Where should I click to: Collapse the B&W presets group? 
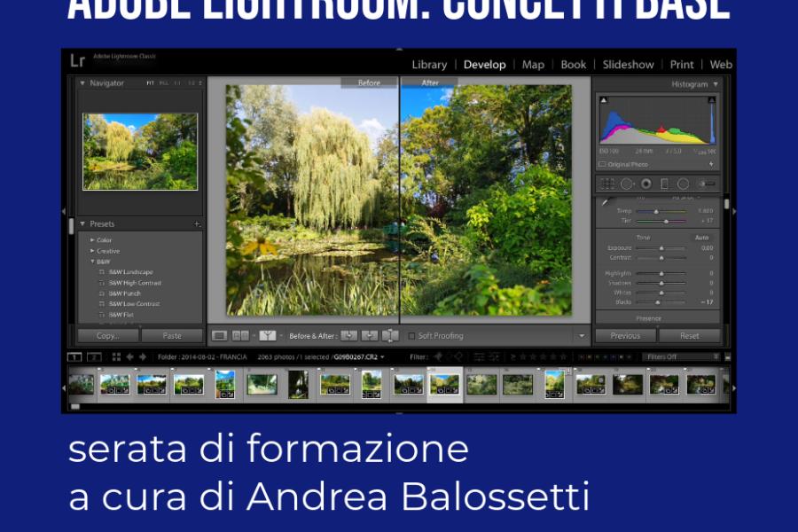(92, 262)
